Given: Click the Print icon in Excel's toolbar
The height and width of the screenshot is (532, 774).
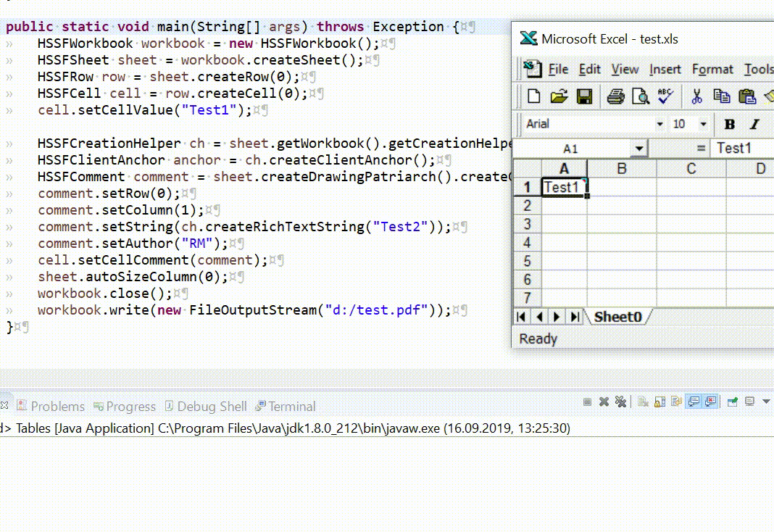Looking at the screenshot, I should [615, 96].
